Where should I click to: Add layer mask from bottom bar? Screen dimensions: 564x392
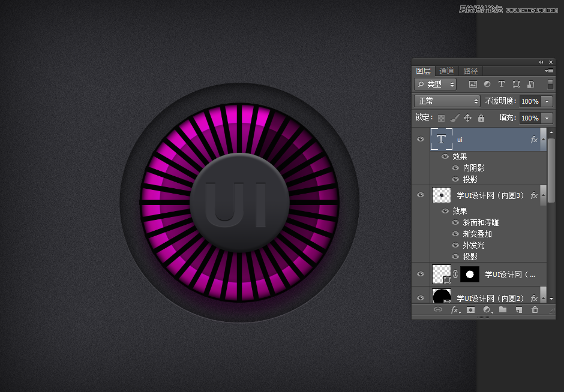[x=471, y=310]
